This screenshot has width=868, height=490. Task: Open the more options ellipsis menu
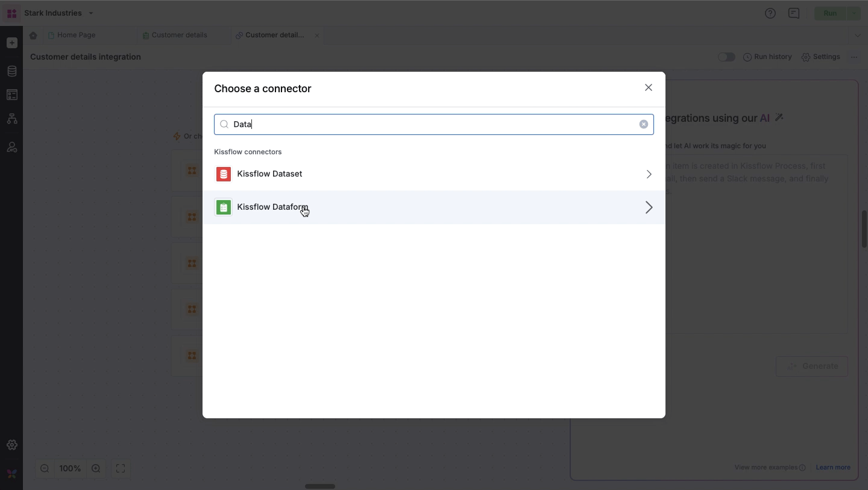point(854,57)
